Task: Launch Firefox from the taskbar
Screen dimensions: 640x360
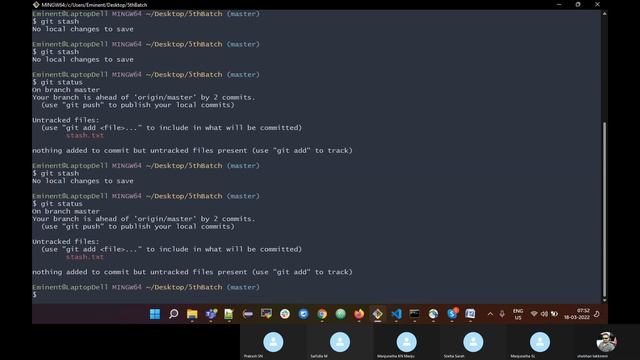Action: (x=359, y=314)
